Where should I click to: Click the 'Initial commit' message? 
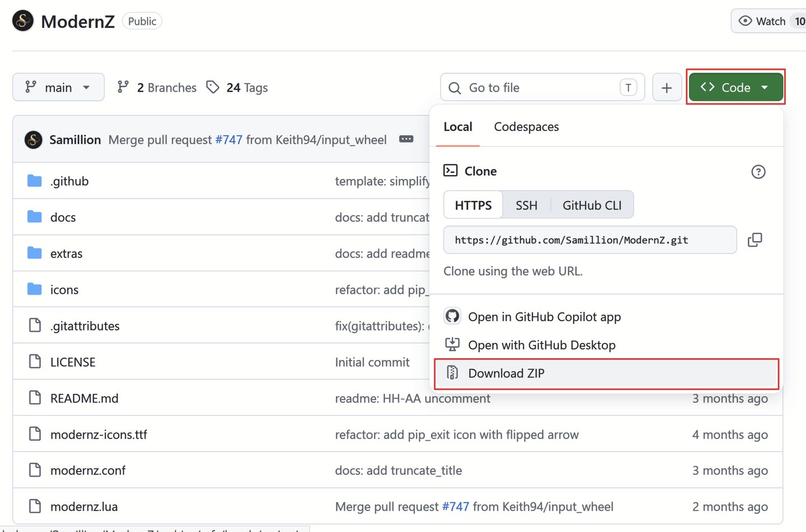[x=372, y=362]
